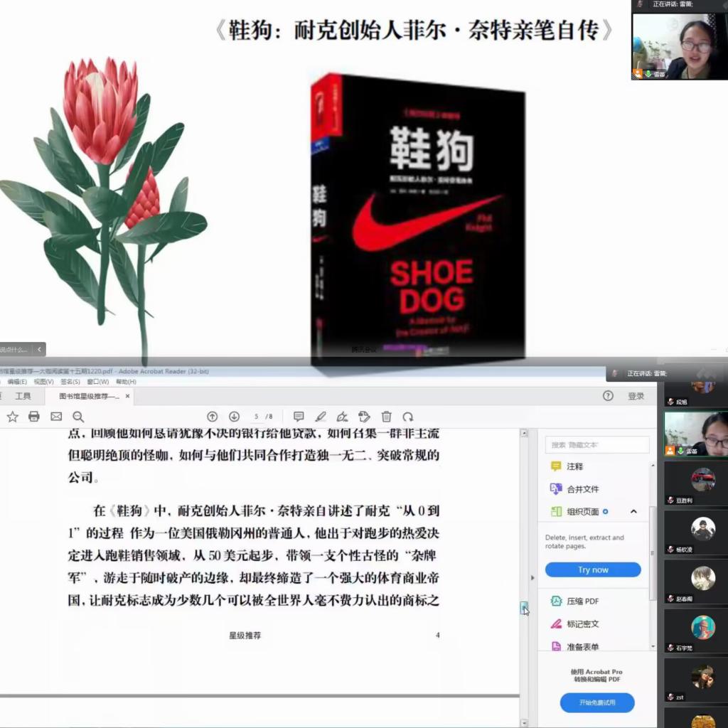Collapse the right tools pane arrow
Screen dimensions: 728x728
[532, 578]
